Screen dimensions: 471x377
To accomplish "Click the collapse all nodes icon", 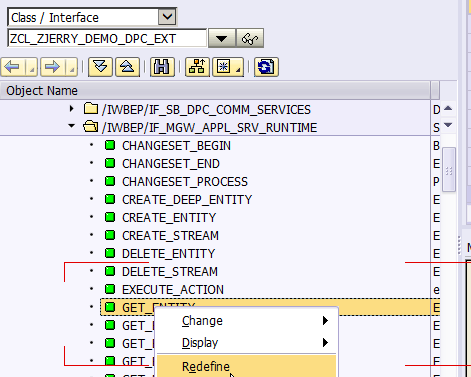I will 127,67.
